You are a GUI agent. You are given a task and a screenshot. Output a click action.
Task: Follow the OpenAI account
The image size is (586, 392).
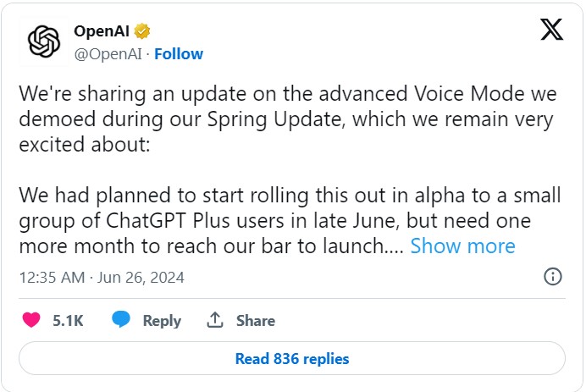tap(179, 54)
